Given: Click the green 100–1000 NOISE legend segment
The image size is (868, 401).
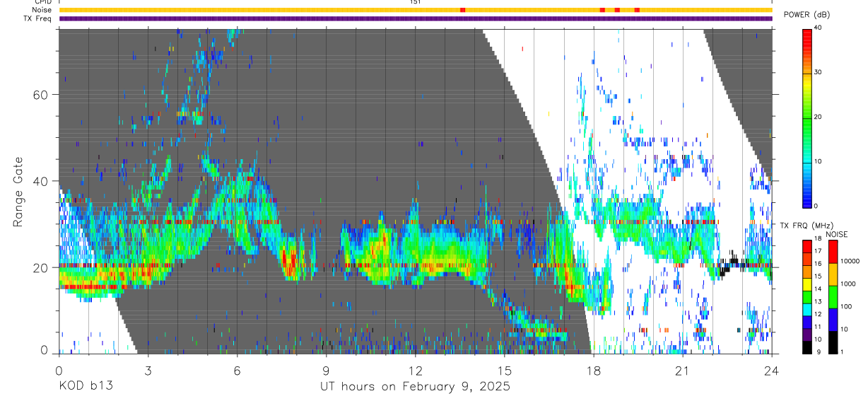Looking at the screenshot, I should click(x=833, y=297).
